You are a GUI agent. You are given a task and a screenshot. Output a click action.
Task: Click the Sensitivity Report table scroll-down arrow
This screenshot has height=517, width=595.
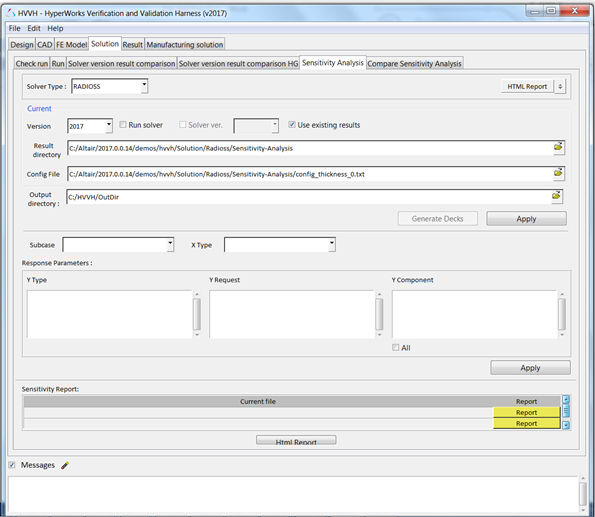point(566,425)
